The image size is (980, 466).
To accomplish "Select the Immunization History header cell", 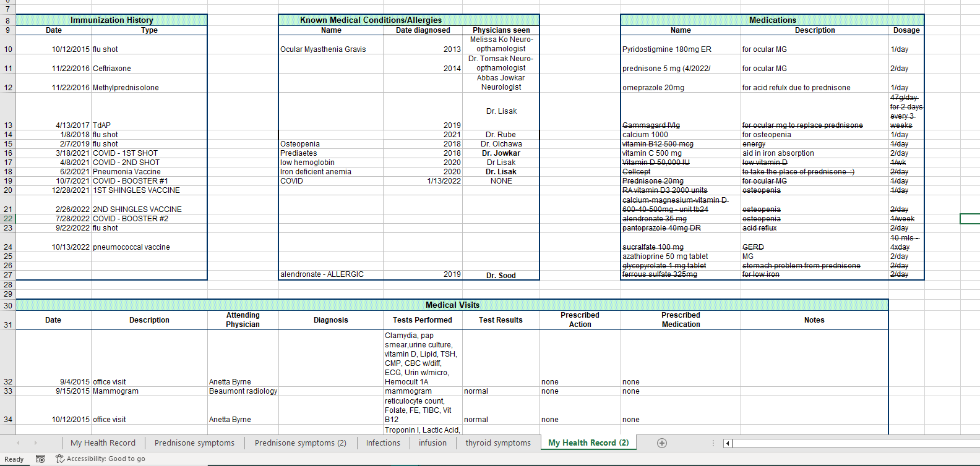I will click(111, 20).
